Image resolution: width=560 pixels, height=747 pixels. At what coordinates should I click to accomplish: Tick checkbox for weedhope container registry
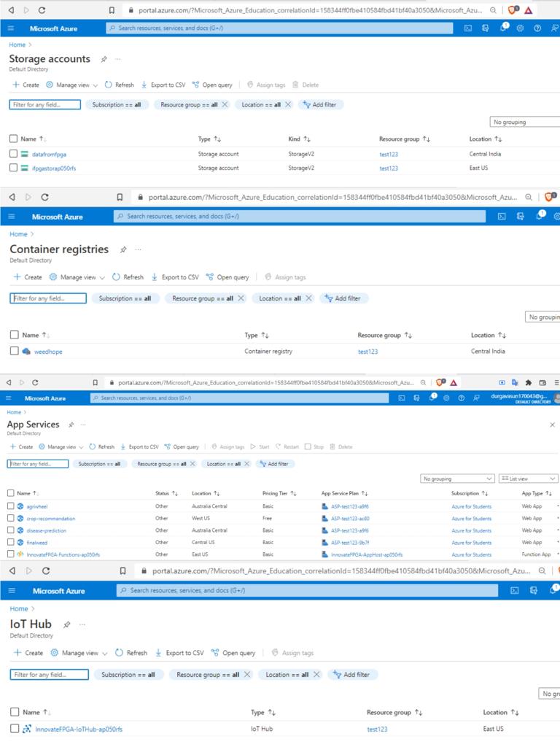15,351
